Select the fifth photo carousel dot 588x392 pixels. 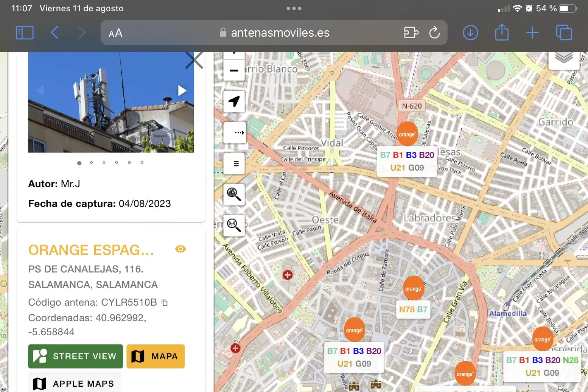pyautogui.click(x=129, y=163)
